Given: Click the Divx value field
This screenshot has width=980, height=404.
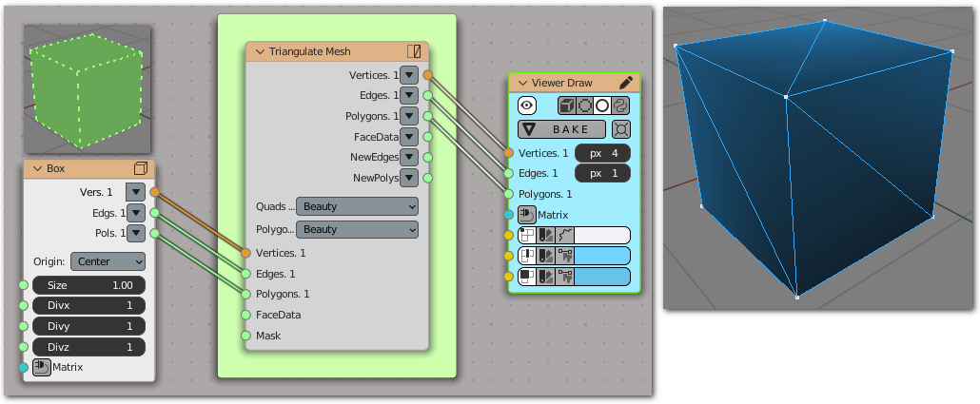Looking at the screenshot, I should [x=88, y=306].
